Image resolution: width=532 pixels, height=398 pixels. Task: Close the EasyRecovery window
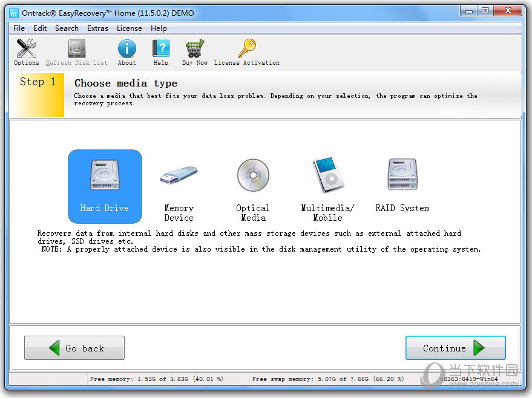(x=508, y=11)
